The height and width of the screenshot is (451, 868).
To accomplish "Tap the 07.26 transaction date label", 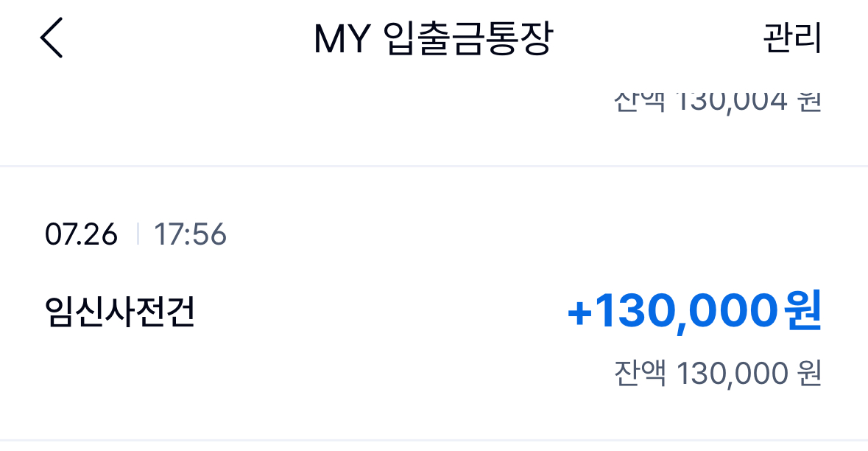I will tap(82, 234).
